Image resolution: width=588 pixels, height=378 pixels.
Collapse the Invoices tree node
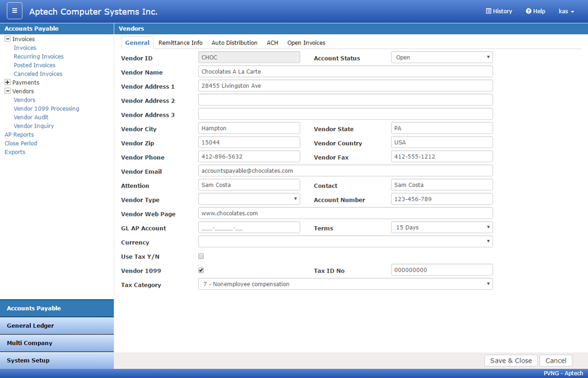tap(8, 39)
